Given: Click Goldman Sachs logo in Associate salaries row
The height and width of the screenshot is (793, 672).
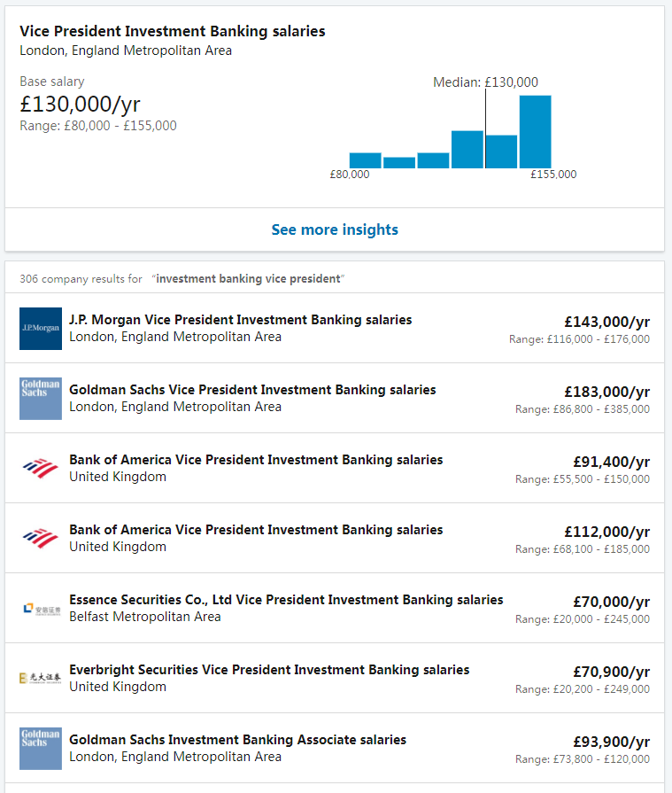Looking at the screenshot, I should [41, 749].
